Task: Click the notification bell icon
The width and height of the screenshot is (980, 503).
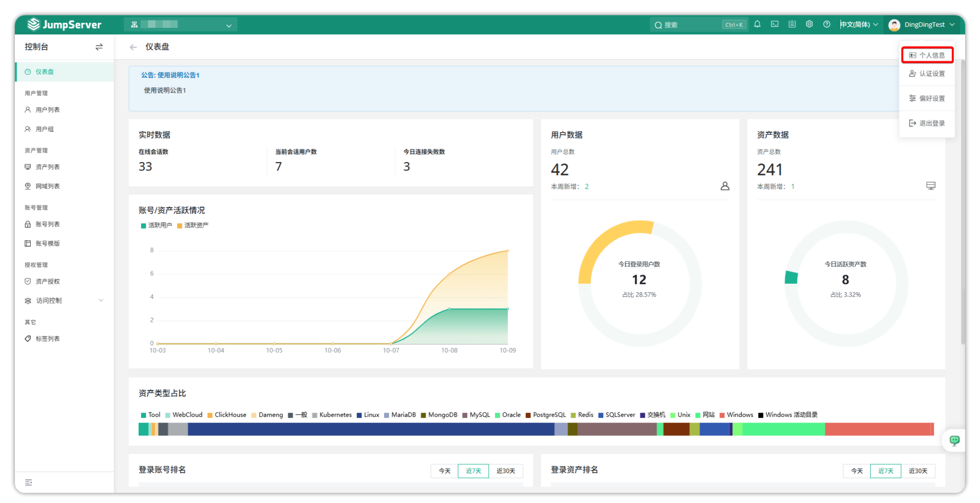Action: tap(757, 24)
